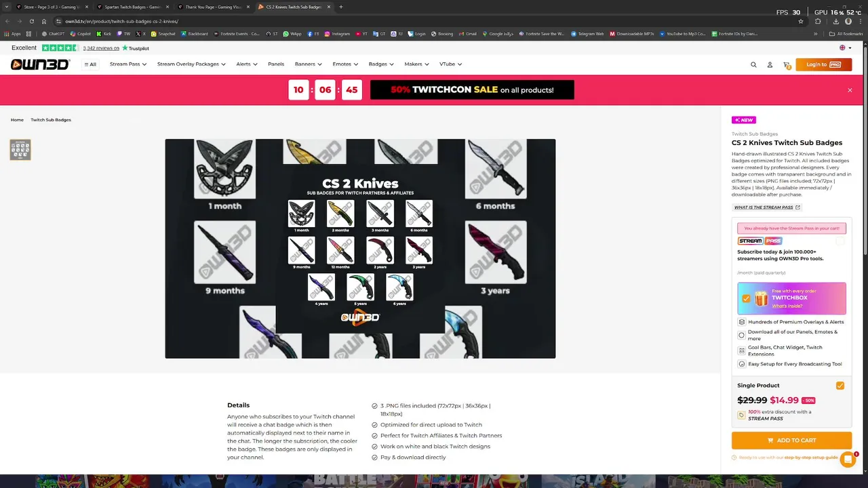Screen dimensions: 868x488
Task: Click the Add to Cart button
Action: coord(791,441)
